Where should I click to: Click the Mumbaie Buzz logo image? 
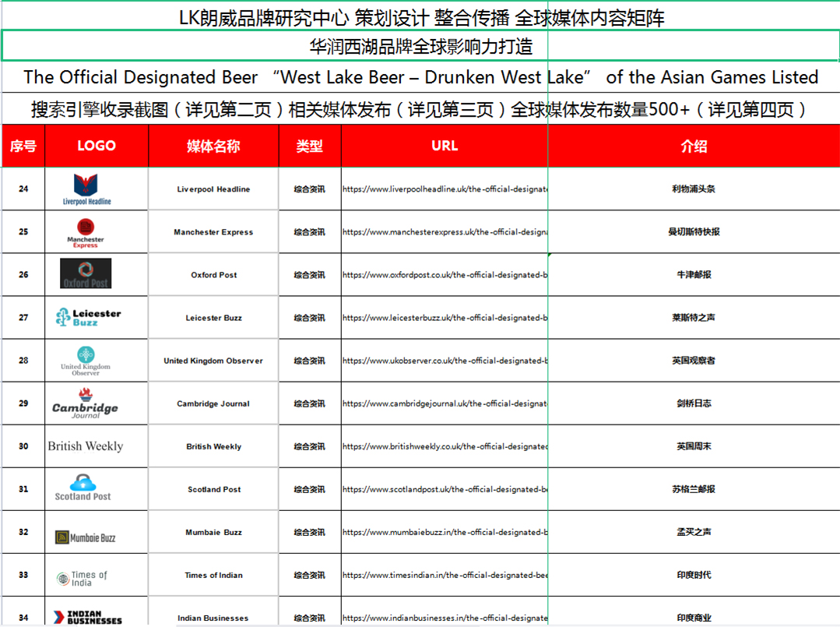85,537
